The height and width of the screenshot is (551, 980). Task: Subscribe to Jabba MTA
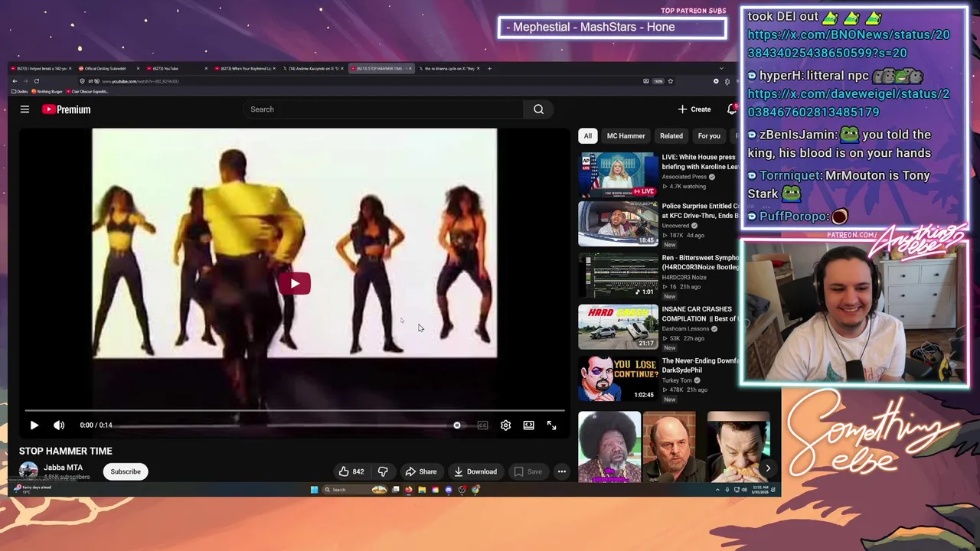coord(126,471)
